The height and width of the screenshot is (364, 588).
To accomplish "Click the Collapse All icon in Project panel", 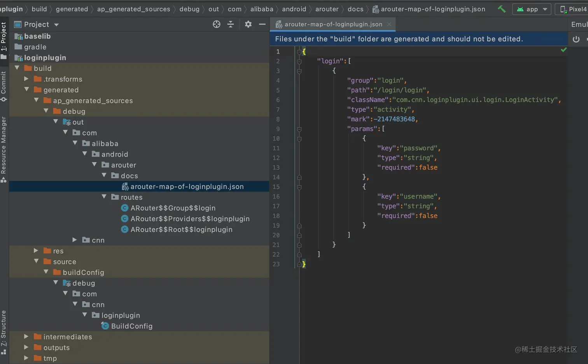I will (x=231, y=24).
